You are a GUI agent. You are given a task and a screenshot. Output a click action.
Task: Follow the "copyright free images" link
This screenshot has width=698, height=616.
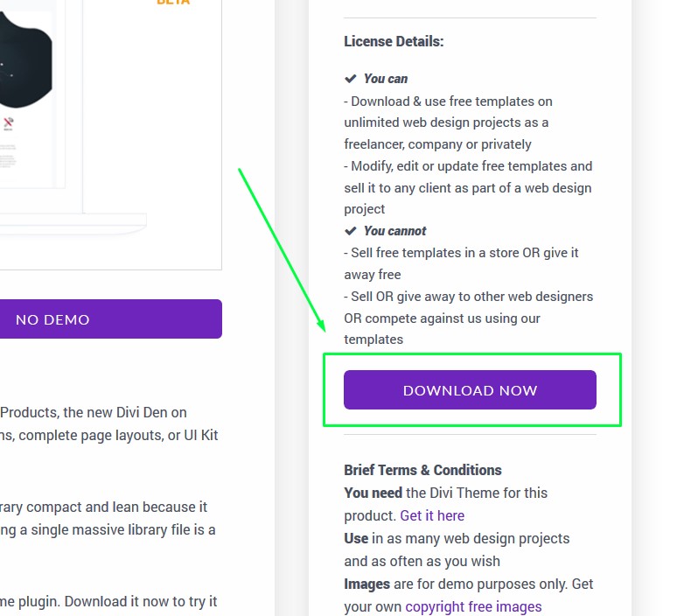(473, 606)
